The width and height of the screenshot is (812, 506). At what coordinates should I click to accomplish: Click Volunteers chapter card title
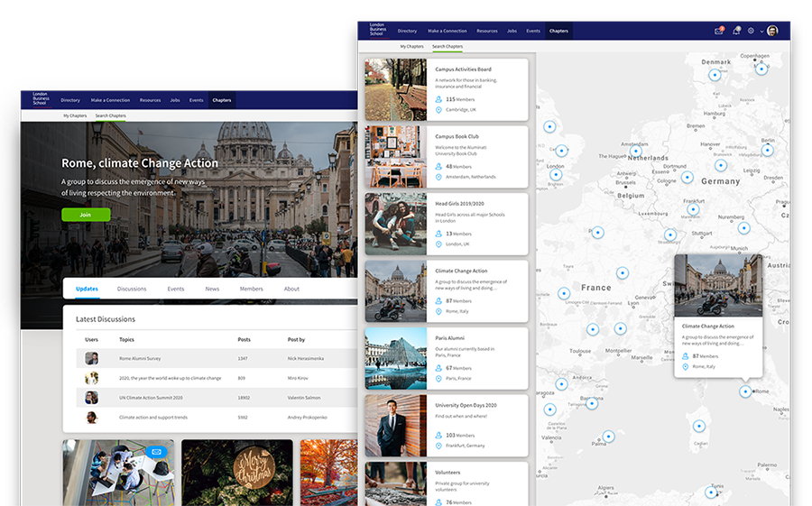tap(448, 473)
